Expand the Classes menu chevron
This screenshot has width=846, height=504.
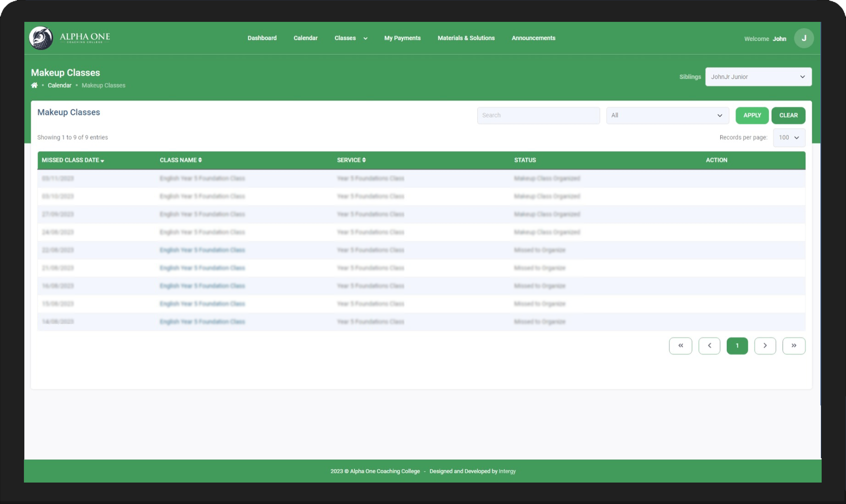click(x=365, y=38)
